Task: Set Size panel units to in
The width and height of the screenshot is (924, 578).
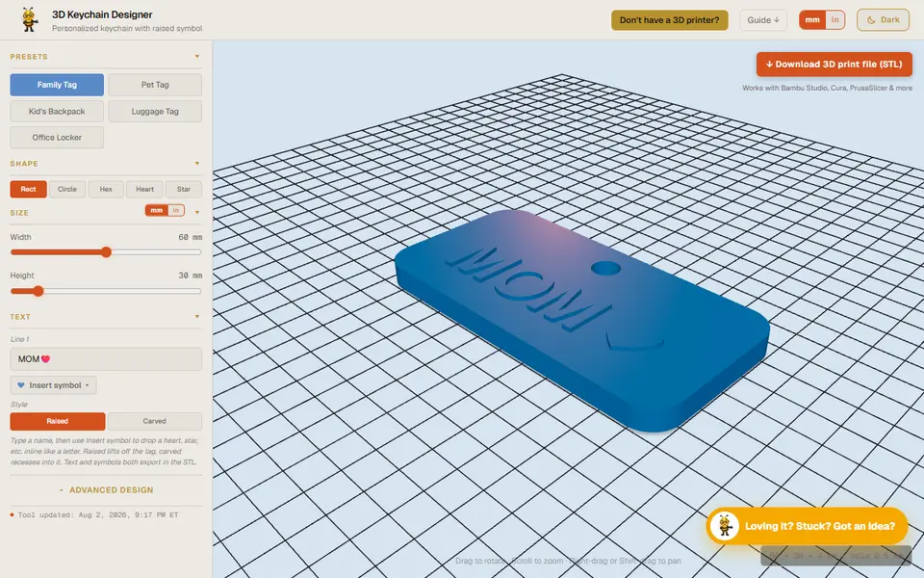Action: click(x=175, y=211)
